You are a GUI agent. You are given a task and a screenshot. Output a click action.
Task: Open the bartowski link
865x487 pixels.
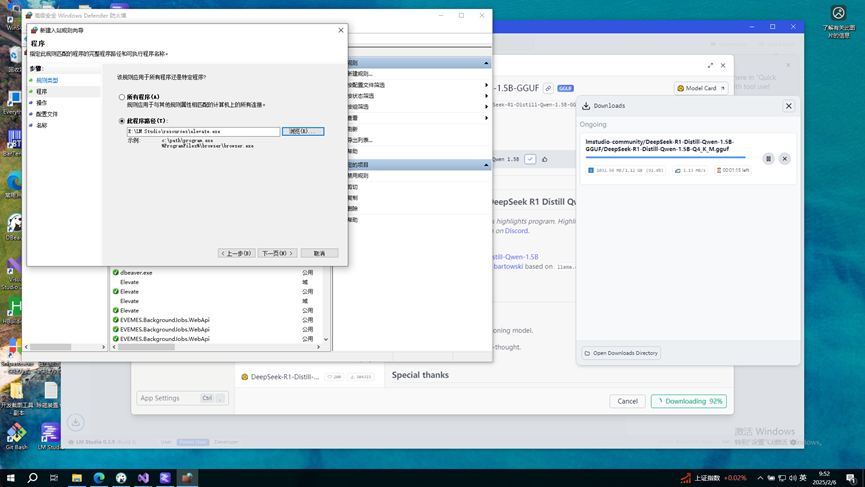[x=508, y=266]
